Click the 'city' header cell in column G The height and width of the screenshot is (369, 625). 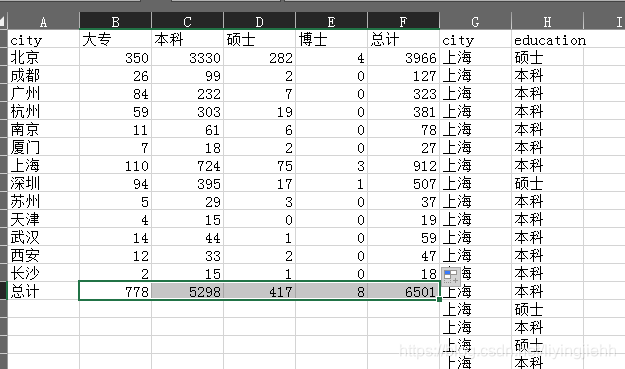pos(475,39)
